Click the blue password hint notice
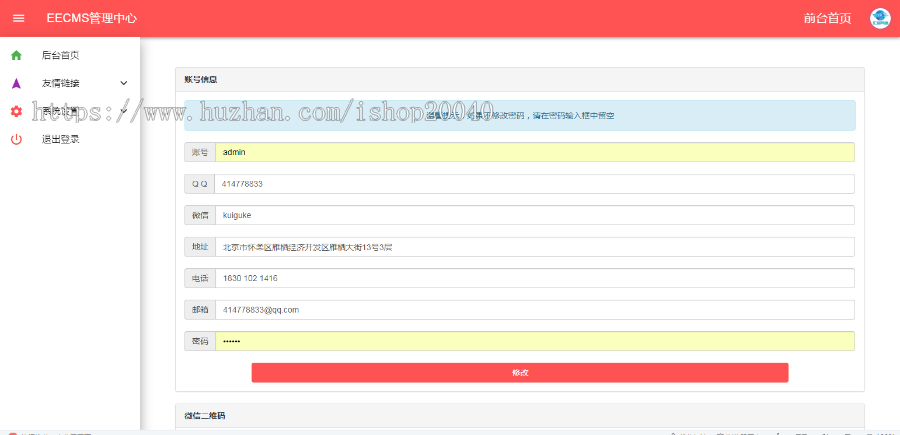 519,115
